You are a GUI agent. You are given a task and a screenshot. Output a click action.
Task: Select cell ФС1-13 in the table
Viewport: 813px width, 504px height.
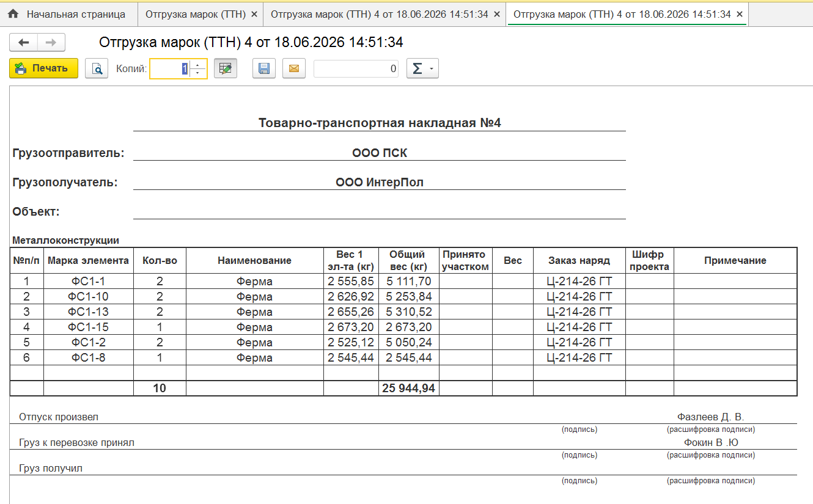pyautogui.click(x=89, y=312)
